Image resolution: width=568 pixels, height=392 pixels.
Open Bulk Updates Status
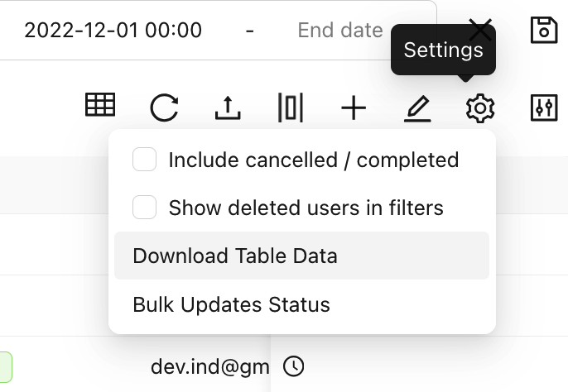(231, 304)
